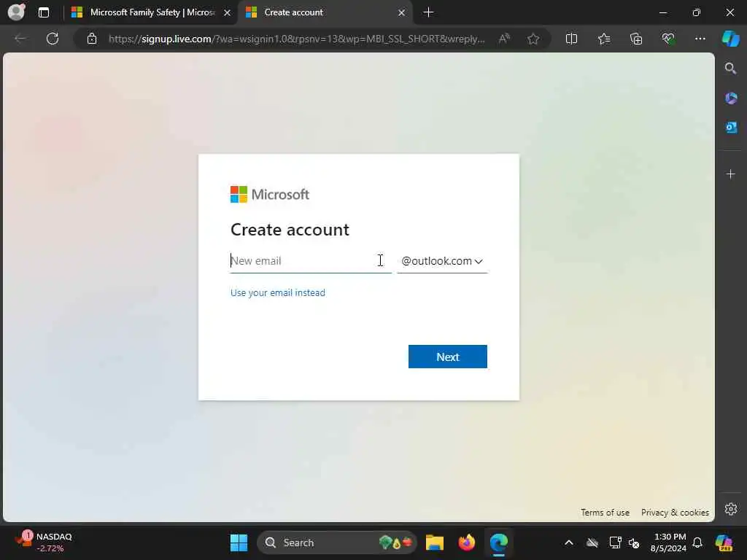Open the tab actions menu icon

tap(44, 12)
